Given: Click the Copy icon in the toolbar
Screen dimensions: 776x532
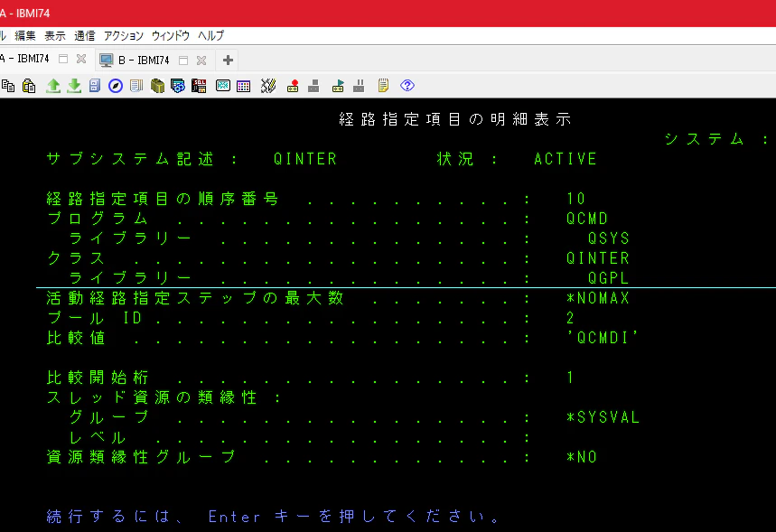Looking at the screenshot, I should (x=8, y=86).
